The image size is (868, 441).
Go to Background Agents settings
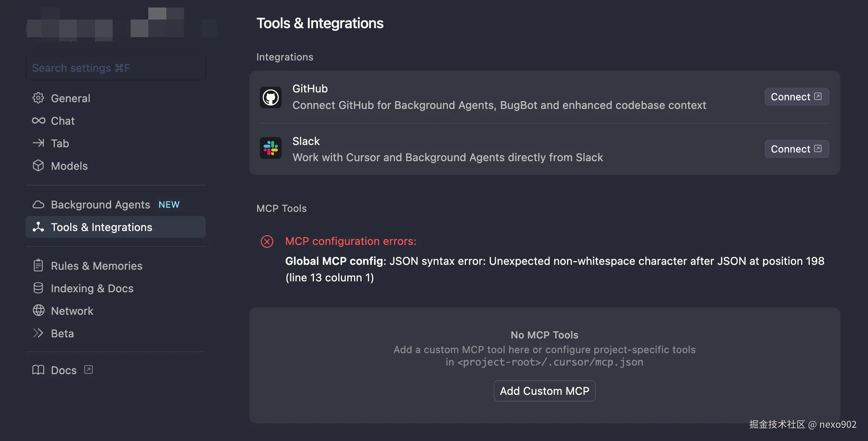click(101, 205)
